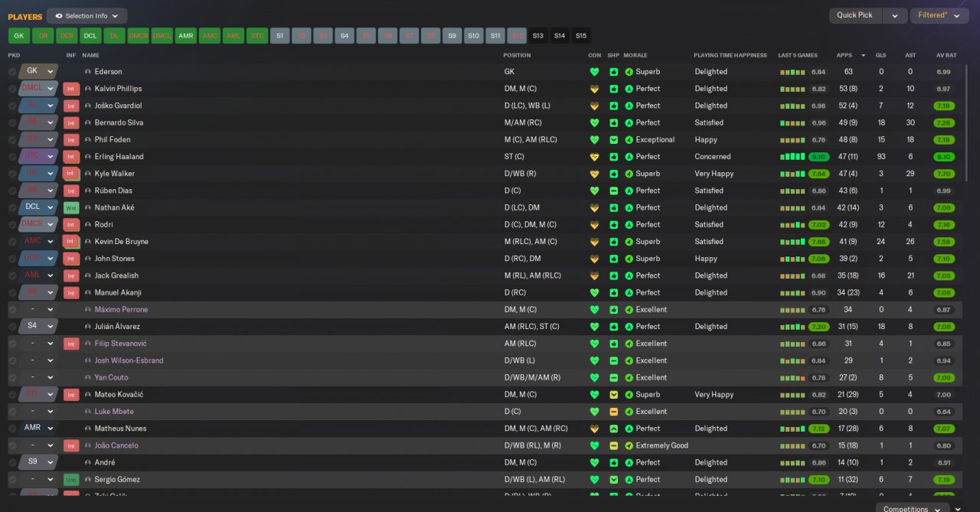This screenshot has height=512, width=980.
Task: Click João Cancelo's Extremely Good morale icon
Action: 629,445
